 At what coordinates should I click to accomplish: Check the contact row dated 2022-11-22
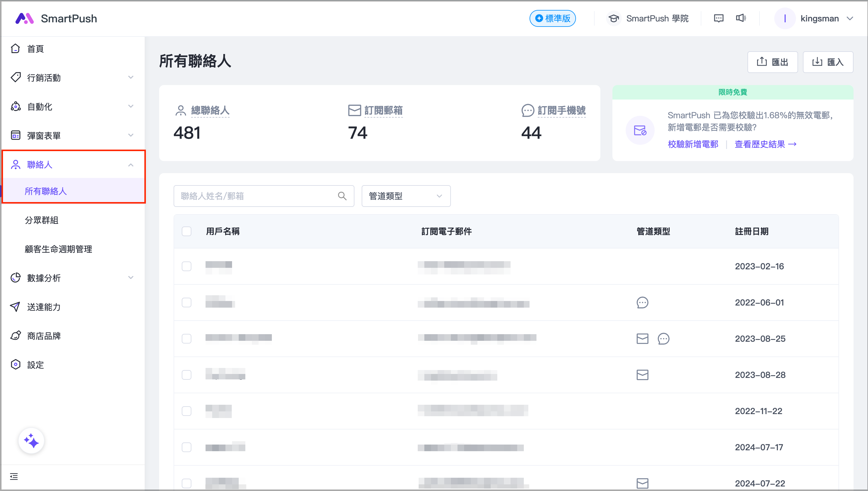186,411
